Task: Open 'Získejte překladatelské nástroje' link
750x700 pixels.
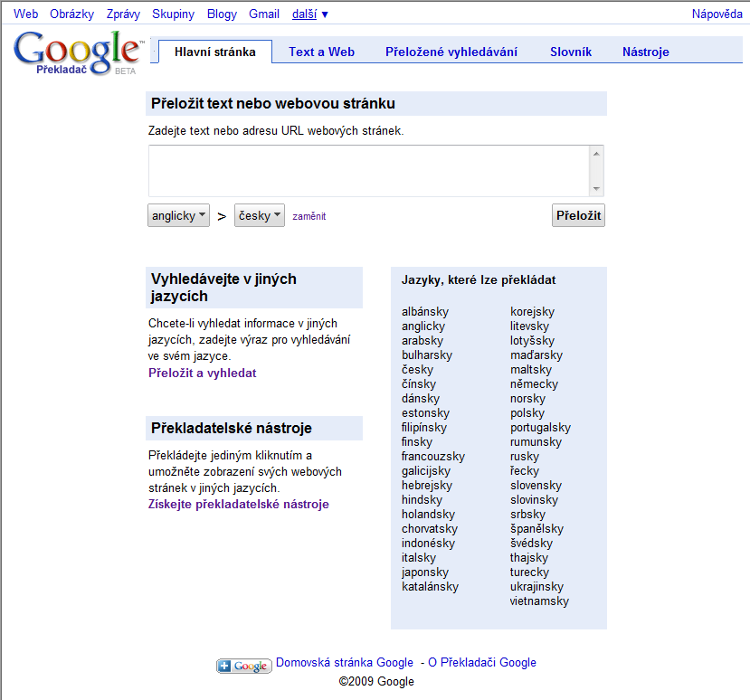Action: (x=239, y=504)
